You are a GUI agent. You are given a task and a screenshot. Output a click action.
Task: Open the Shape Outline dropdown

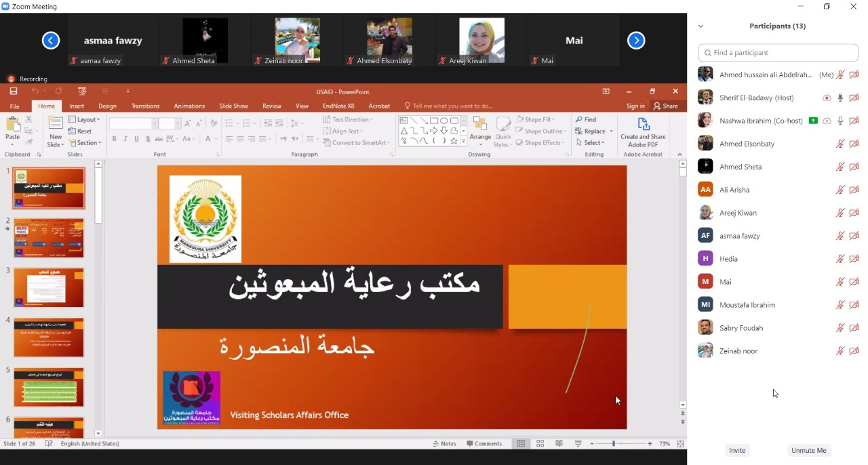coord(541,131)
